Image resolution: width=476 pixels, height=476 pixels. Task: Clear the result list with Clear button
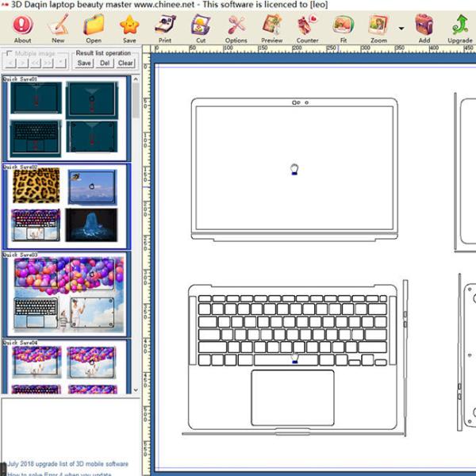(125, 63)
